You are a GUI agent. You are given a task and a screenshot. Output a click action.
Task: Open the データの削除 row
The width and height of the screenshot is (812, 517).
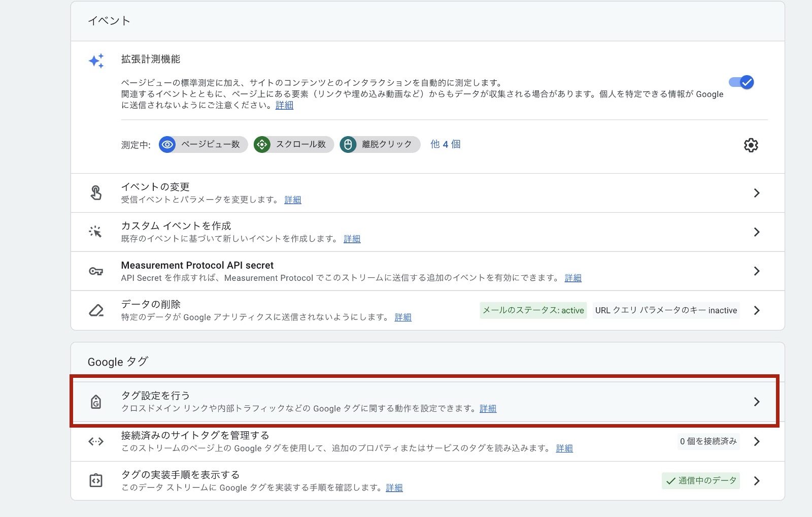(427, 310)
